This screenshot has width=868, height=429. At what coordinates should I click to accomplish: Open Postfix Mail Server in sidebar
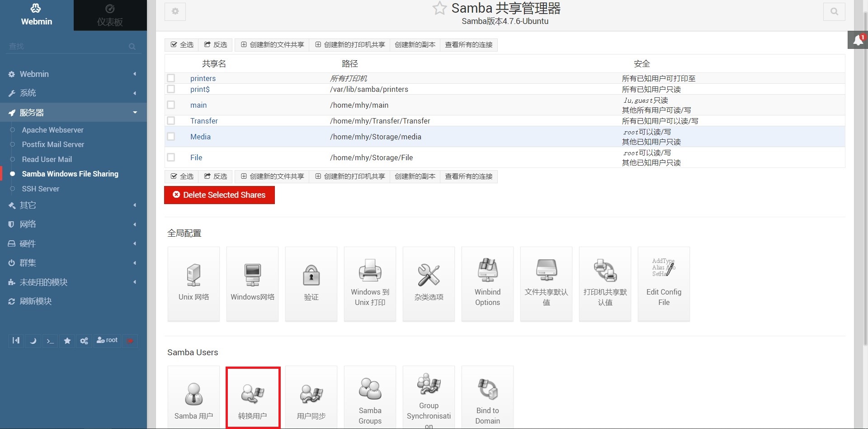[x=53, y=144]
